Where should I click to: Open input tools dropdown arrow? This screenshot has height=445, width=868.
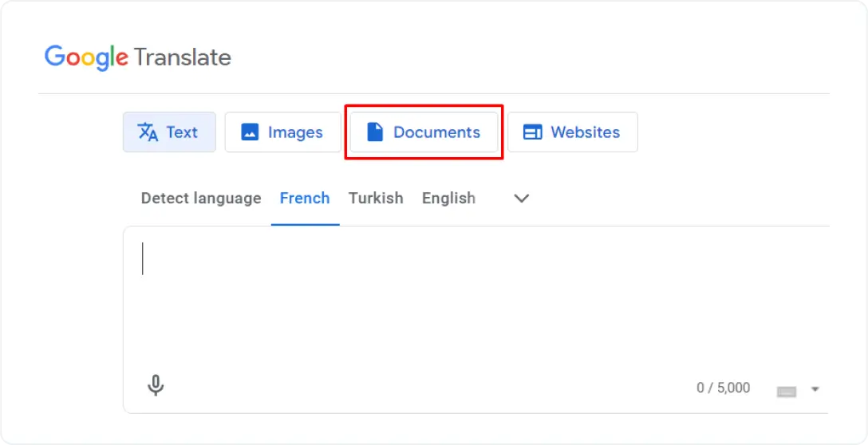pyautogui.click(x=815, y=389)
